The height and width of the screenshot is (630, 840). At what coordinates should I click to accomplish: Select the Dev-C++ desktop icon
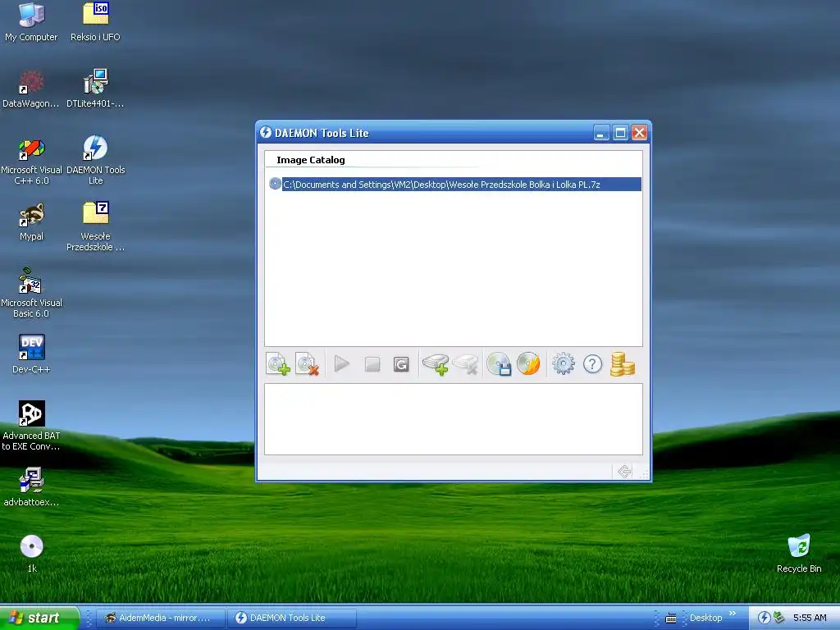pos(31,354)
